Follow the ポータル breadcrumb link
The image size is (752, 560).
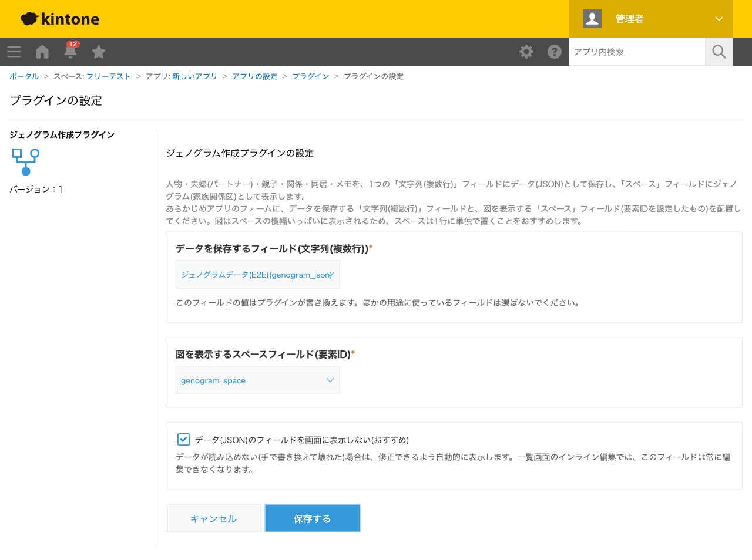click(x=24, y=76)
